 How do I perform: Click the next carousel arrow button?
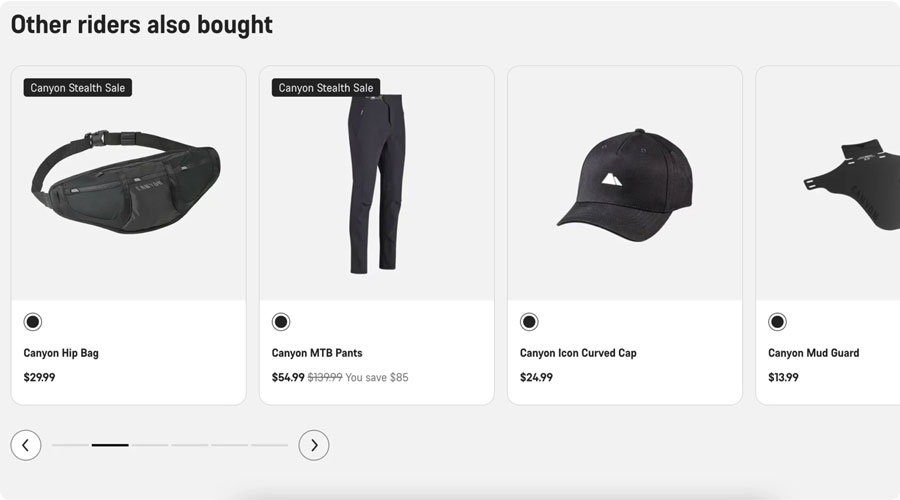(314, 445)
